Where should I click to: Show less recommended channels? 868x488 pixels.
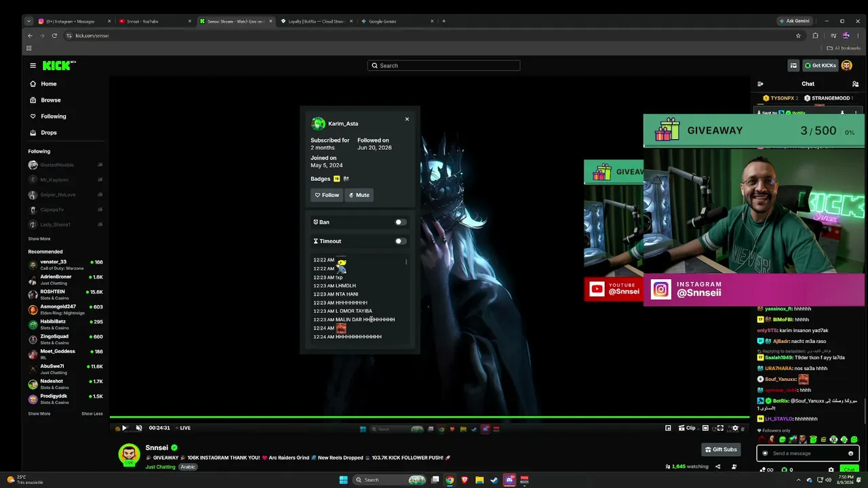coord(92,413)
